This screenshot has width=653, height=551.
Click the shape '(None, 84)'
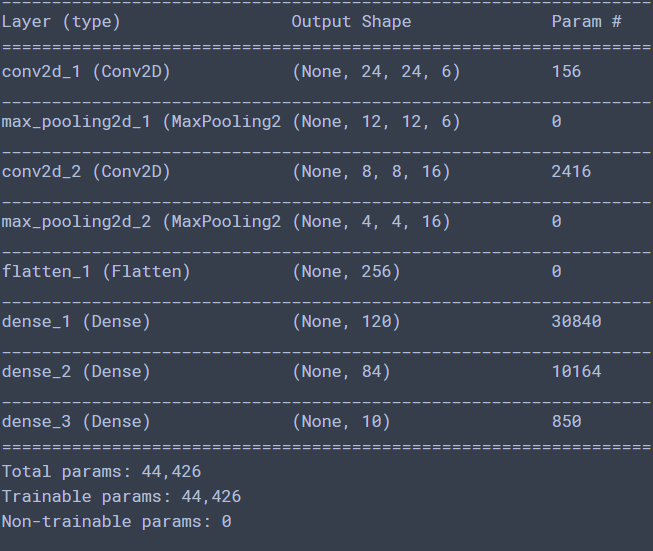coord(341,371)
